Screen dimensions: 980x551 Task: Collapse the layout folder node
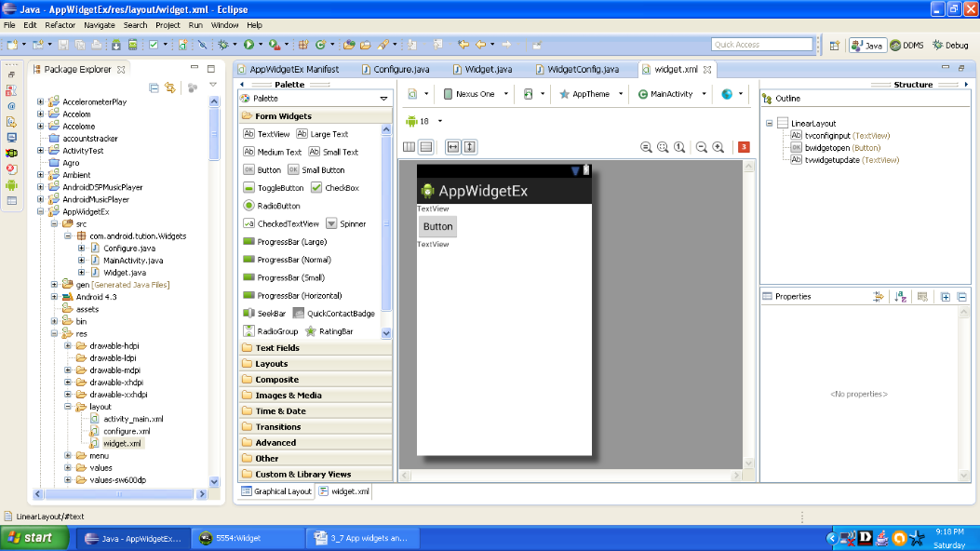click(x=68, y=407)
